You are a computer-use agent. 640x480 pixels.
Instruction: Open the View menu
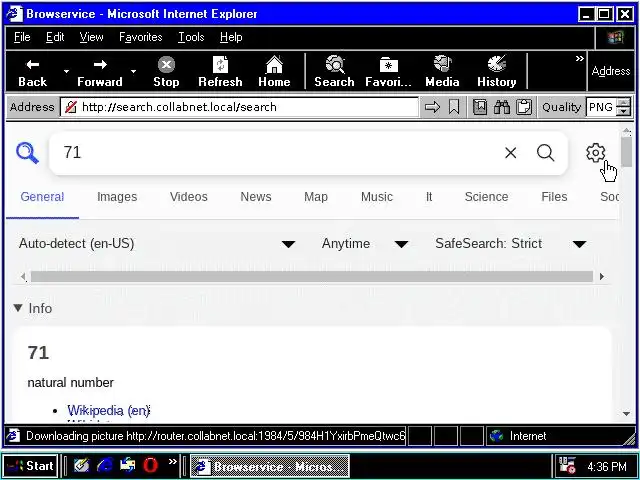pos(91,37)
